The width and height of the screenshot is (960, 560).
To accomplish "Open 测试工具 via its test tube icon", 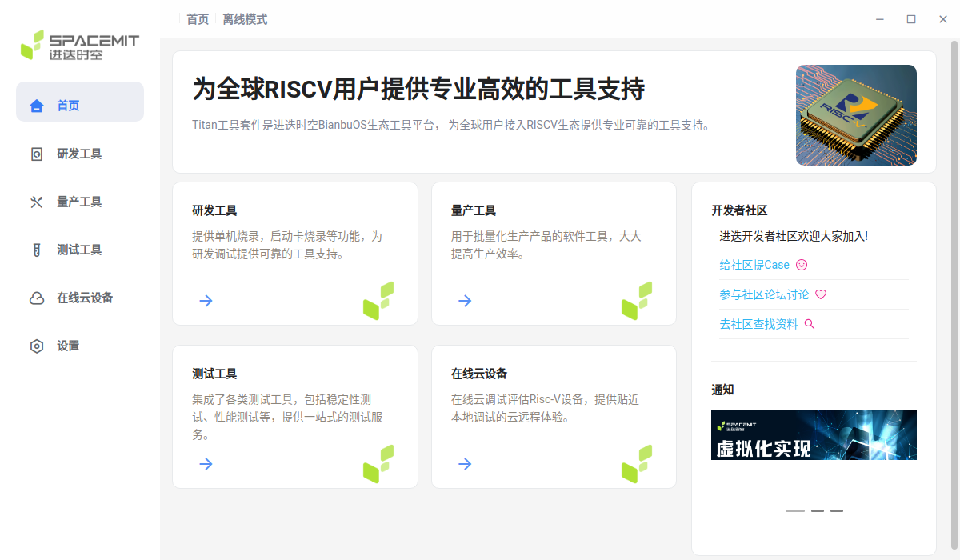I will pos(36,250).
